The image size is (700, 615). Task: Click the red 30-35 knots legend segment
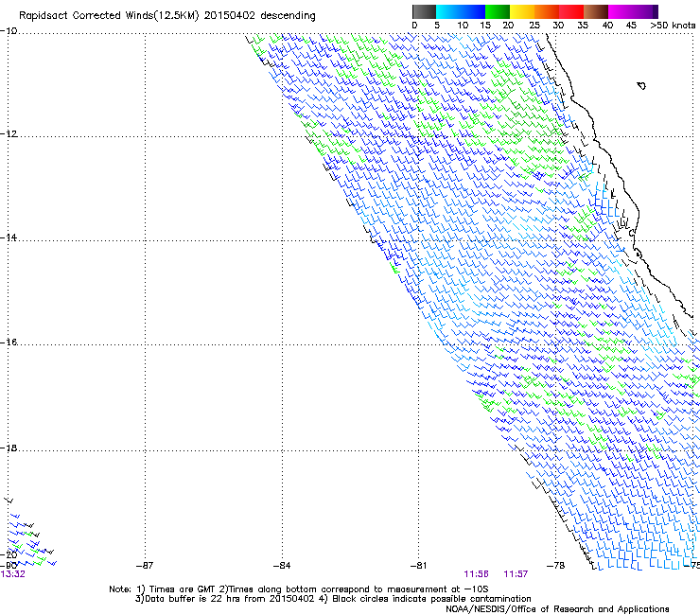click(571, 11)
